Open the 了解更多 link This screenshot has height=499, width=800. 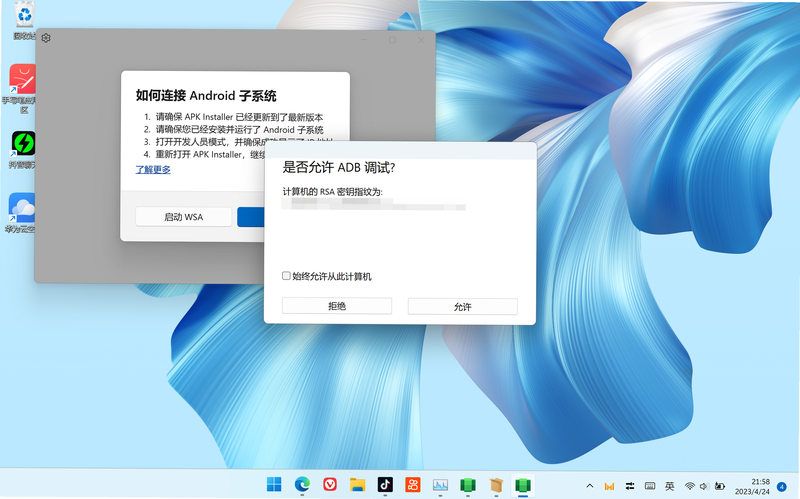(x=153, y=169)
